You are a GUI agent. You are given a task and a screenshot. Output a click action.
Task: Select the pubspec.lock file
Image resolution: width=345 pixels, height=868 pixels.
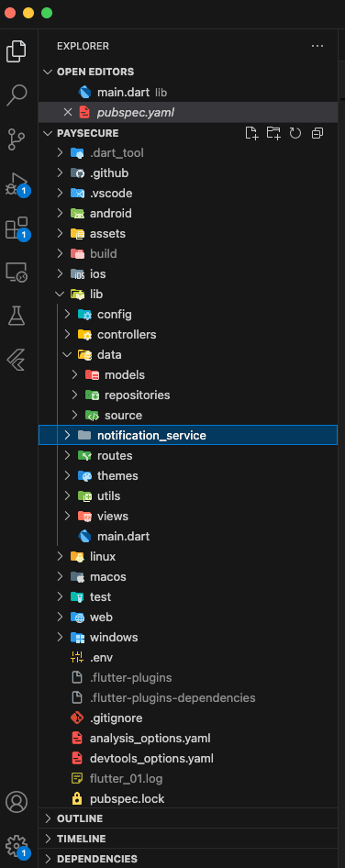[x=127, y=799]
